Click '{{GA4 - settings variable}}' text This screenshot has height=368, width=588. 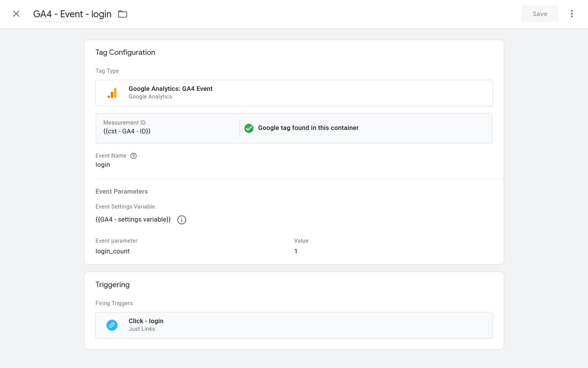[133, 220]
